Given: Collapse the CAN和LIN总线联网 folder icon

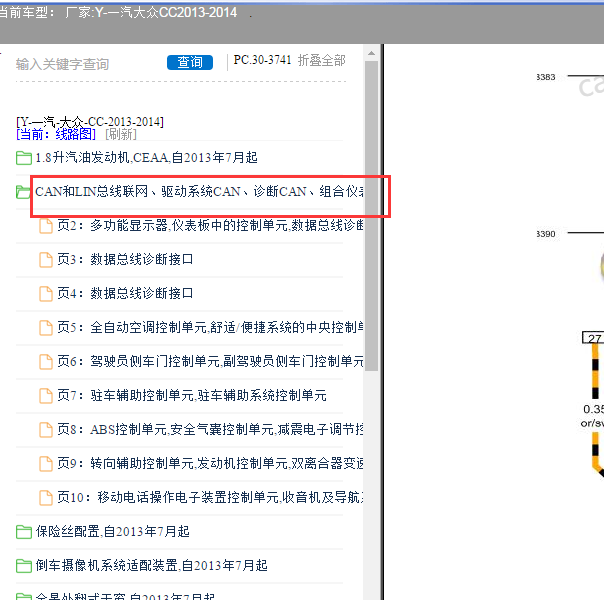Looking at the screenshot, I should [23, 192].
